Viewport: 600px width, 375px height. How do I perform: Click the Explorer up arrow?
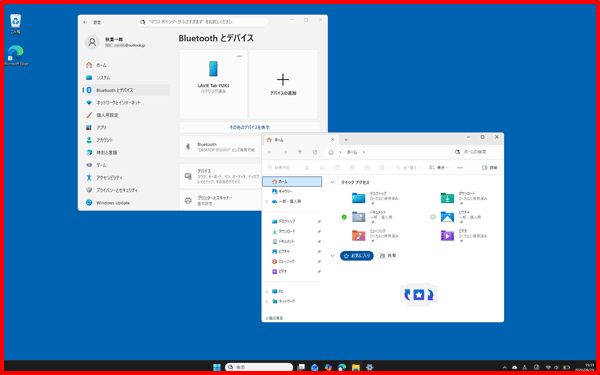pyautogui.click(x=300, y=152)
